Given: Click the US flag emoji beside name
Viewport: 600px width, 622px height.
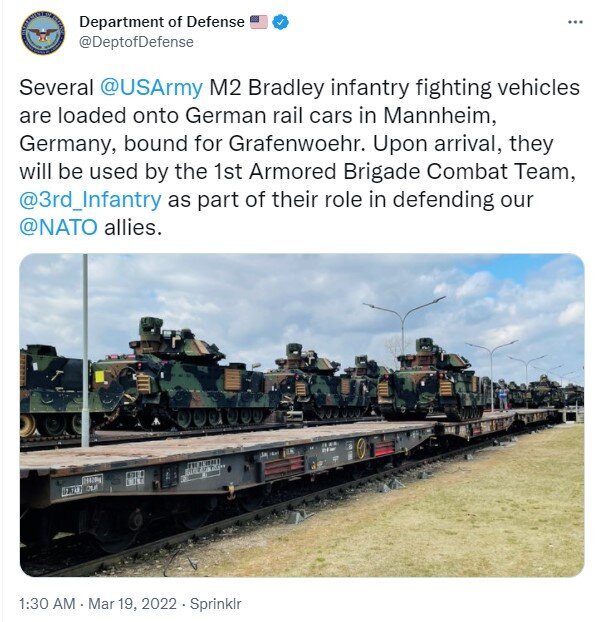Looking at the screenshot, I should (x=259, y=22).
